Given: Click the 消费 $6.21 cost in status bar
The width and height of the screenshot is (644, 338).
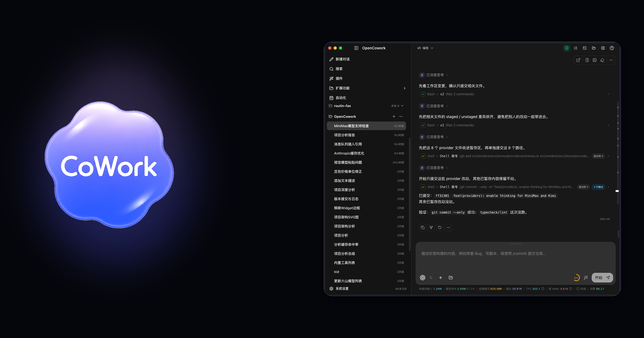Looking at the screenshot, I should coord(597,289).
